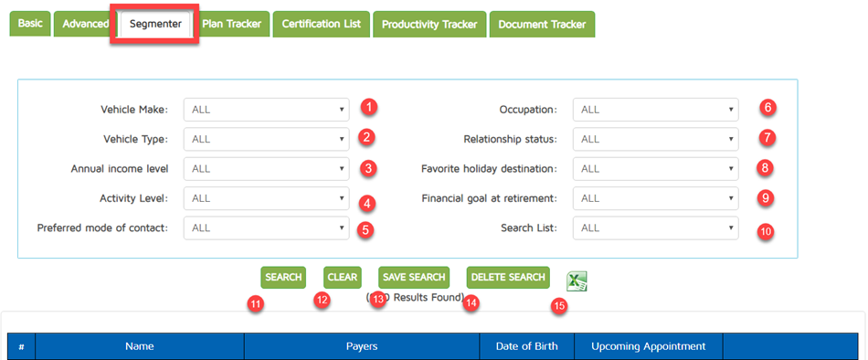Export results using the Excel icon
Viewport: 868px width, 360px height.
577,281
